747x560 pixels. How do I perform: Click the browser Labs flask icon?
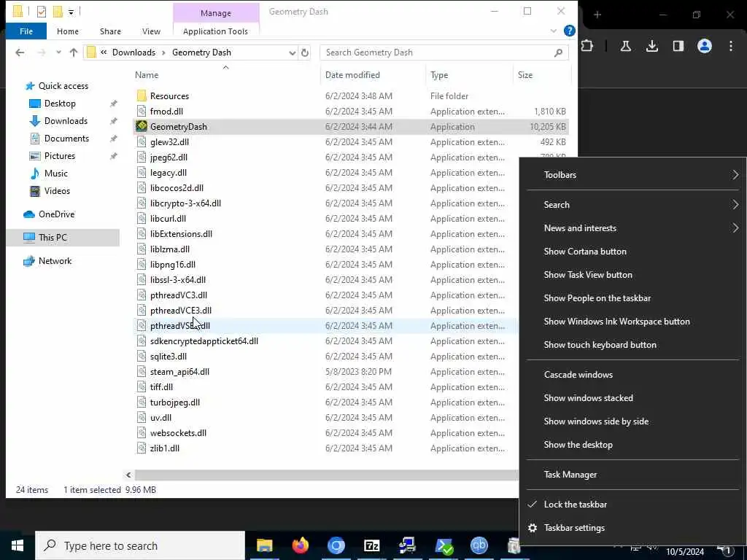(625, 46)
